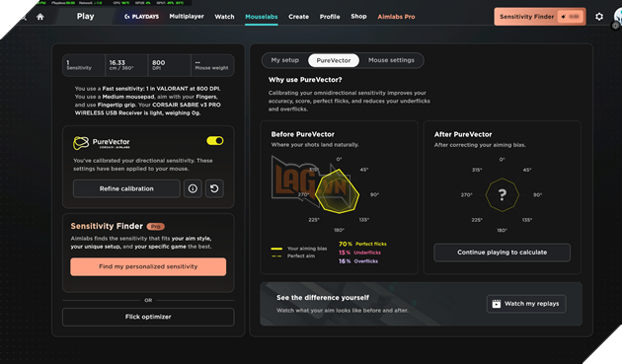Click the Sensitivity value field
The width and height of the screenshot is (622, 364).
[84, 65]
